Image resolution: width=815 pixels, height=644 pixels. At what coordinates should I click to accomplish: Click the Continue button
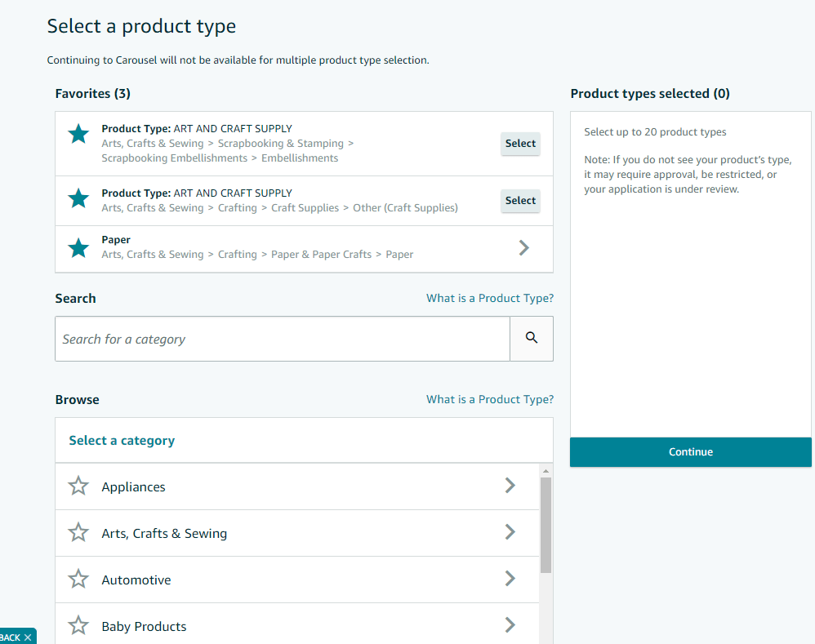click(690, 452)
